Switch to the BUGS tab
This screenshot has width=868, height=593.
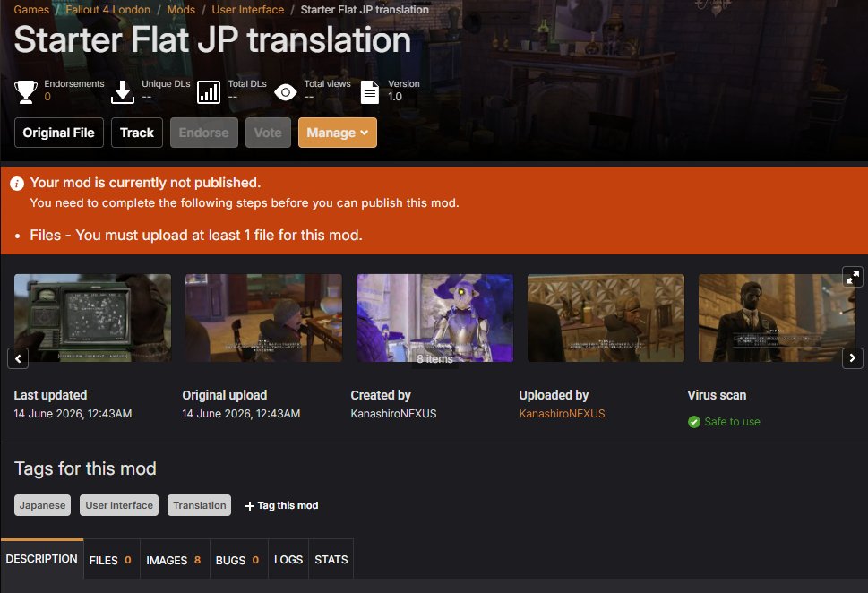tap(238, 560)
